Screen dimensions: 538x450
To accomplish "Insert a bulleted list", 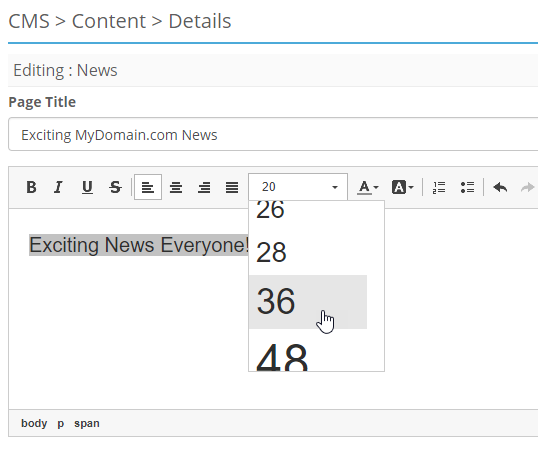I will pyautogui.click(x=467, y=187).
